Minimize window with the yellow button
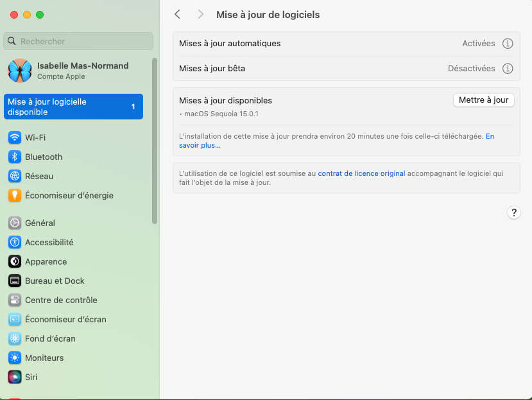Viewport: 532px width, 400px height. pyautogui.click(x=27, y=15)
